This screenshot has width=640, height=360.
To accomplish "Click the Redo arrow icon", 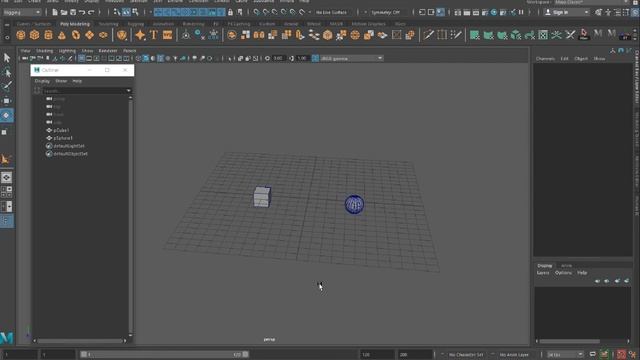I will (91, 12).
